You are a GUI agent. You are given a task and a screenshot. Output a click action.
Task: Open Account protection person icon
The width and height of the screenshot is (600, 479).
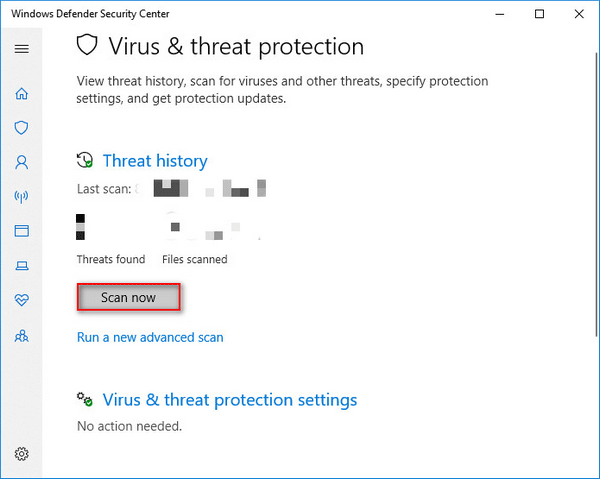click(21, 162)
